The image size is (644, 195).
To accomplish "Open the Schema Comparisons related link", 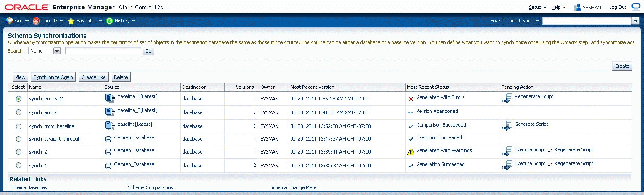I will pyautogui.click(x=150, y=187).
